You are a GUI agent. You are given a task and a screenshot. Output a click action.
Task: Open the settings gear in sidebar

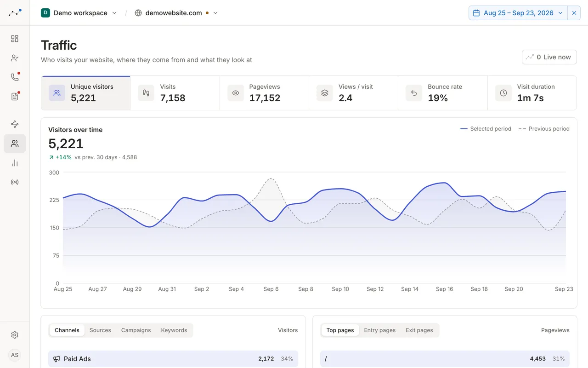point(15,335)
